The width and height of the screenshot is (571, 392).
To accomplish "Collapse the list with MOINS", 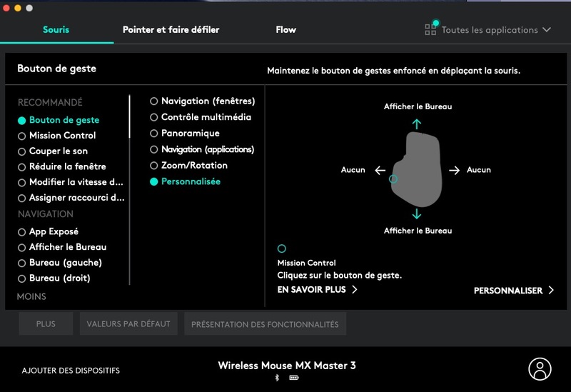I will click(x=31, y=296).
